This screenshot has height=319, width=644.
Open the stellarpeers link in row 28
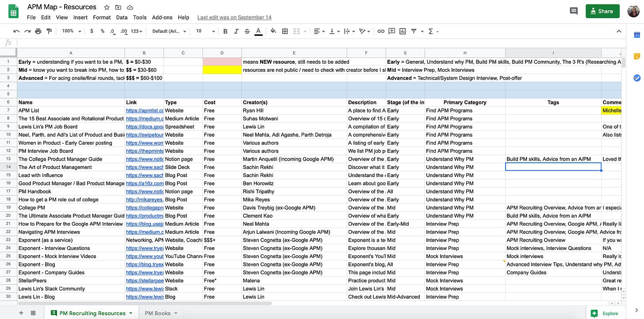pyautogui.click(x=145, y=281)
